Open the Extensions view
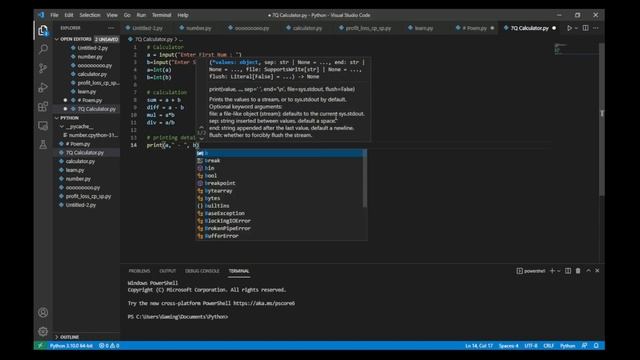The height and width of the screenshot is (360, 640). [43, 107]
